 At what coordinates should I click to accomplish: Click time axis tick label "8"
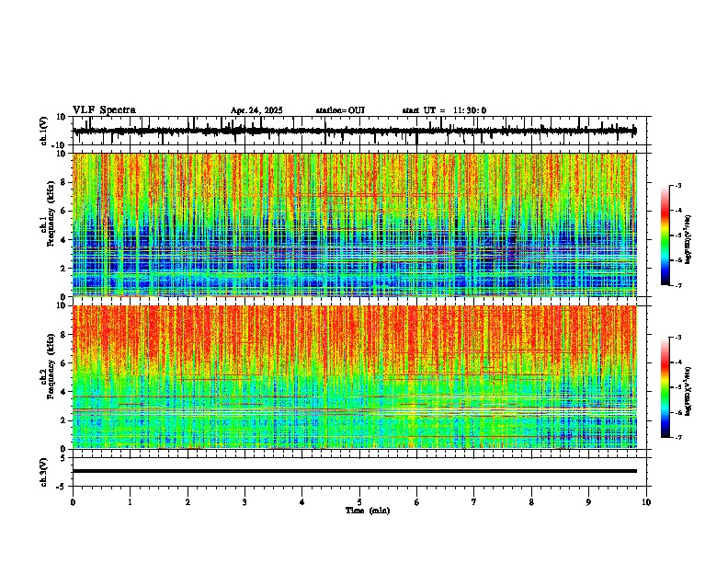pyautogui.click(x=531, y=502)
